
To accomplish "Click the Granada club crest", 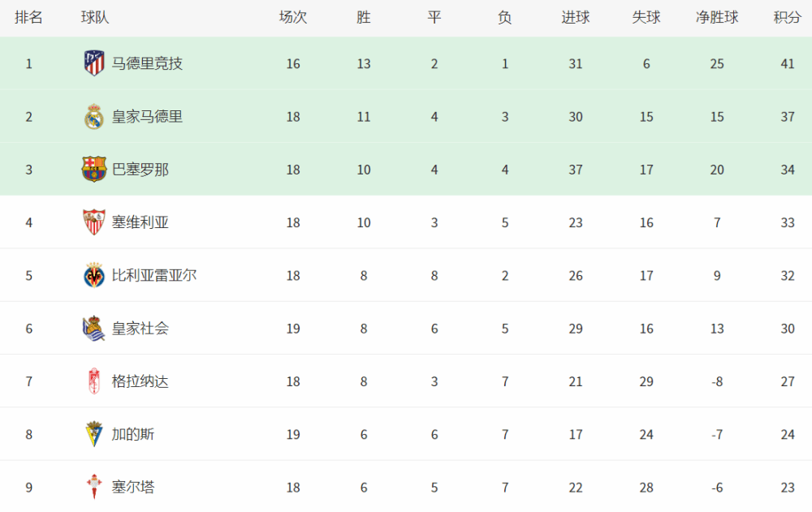I will pyautogui.click(x=94, y=381).
